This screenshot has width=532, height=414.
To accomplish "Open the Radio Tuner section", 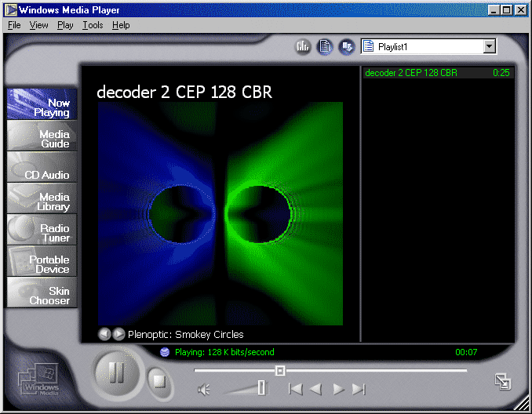I will pyautogui.click(x=42, y=233).
